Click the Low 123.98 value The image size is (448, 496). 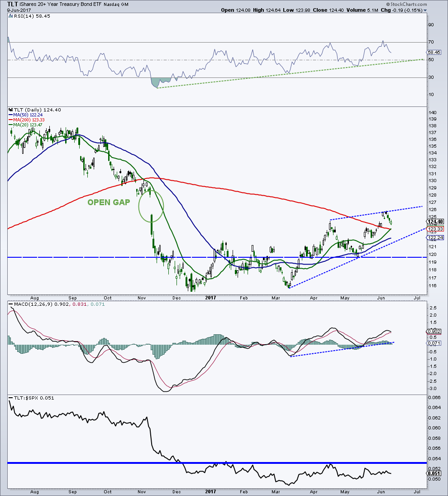point(297,10)
